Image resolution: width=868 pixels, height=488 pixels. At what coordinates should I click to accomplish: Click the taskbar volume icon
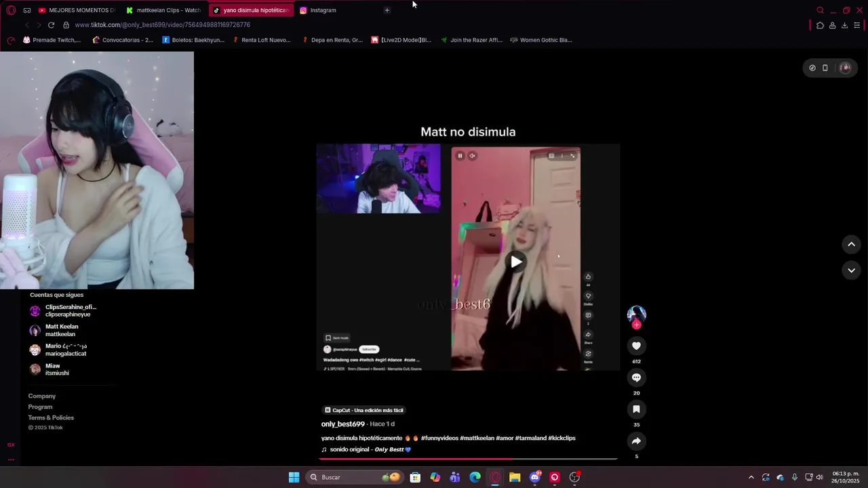[x=820, y=477]
